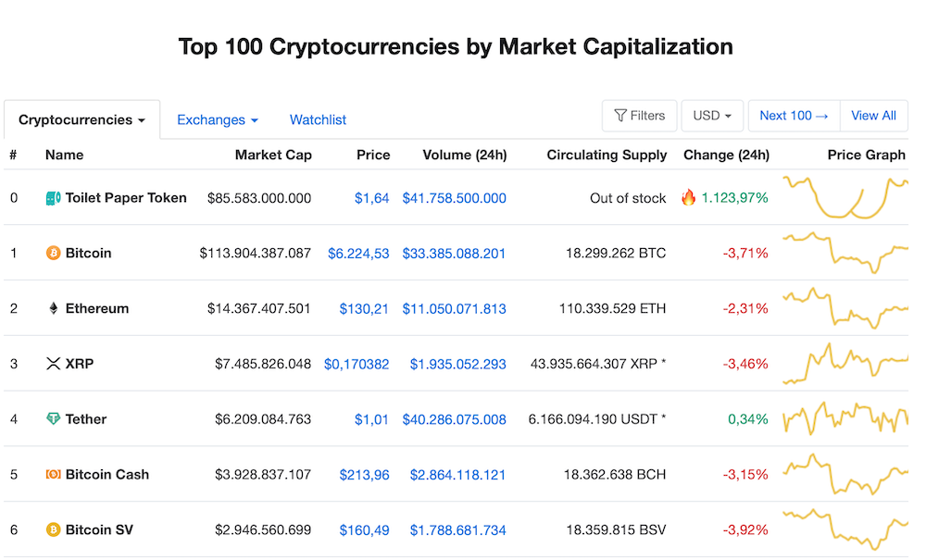Click the funnel icon in Filters button
Viewport: 926px width, 560px height.
[x=620, y=116]
